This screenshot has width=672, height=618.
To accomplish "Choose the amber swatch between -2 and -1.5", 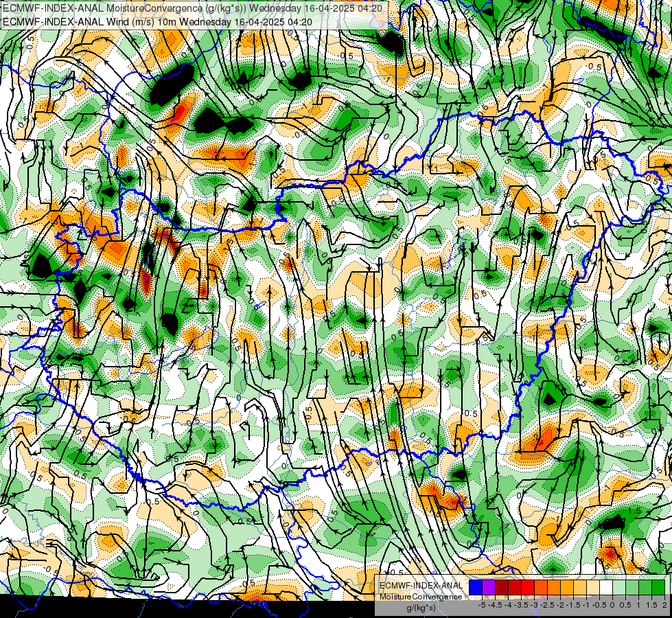I will pos(567,588).
